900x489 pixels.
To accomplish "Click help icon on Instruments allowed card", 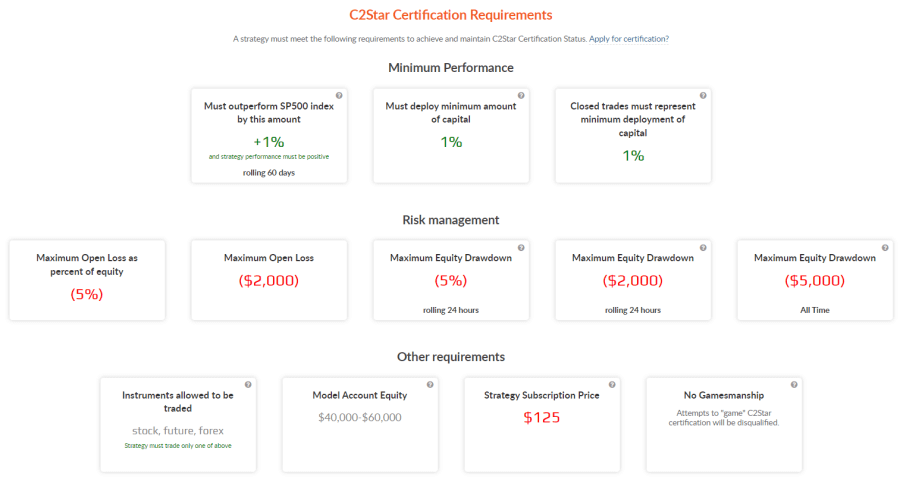I will [x=248, y=385].
